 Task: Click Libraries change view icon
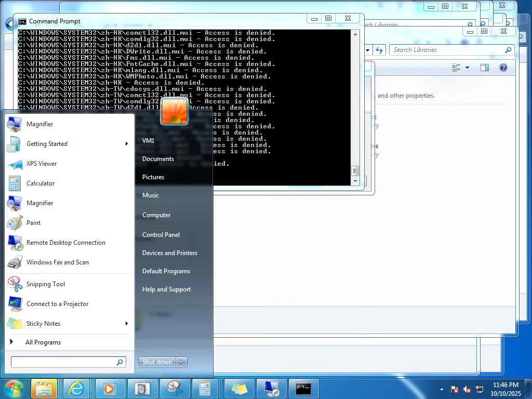point(456,68)
